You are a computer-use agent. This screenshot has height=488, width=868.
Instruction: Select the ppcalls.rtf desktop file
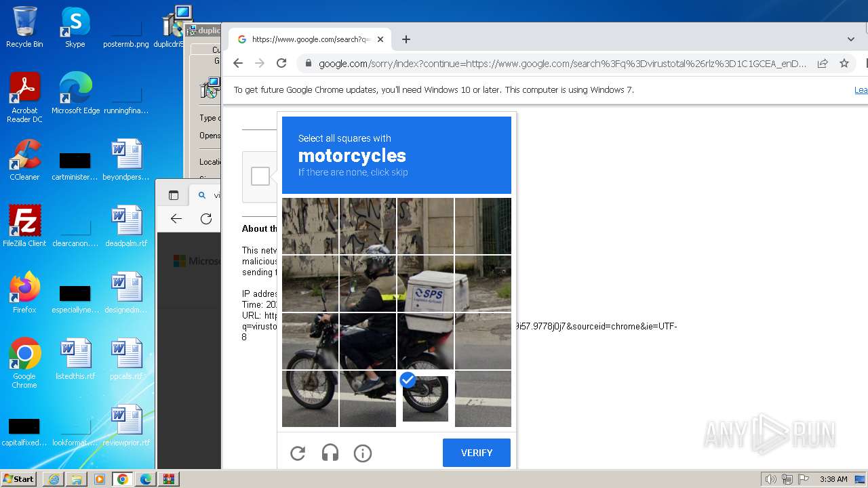pos(126,359)
